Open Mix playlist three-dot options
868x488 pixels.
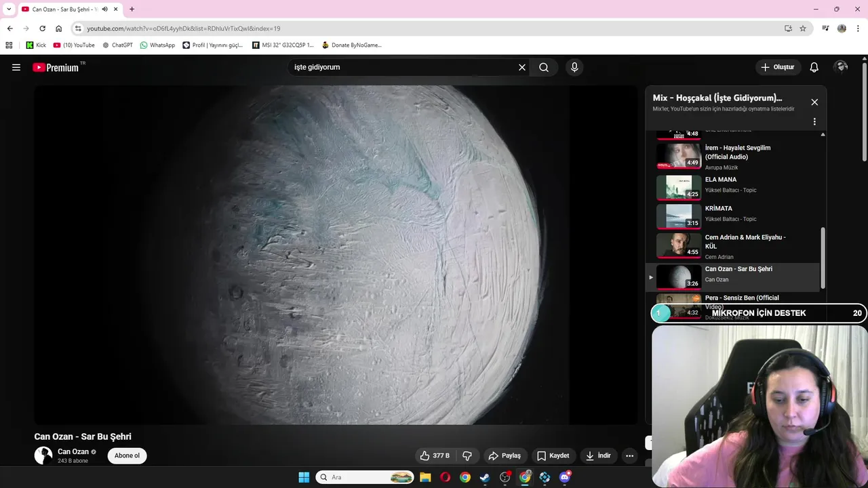click(814, 121)
